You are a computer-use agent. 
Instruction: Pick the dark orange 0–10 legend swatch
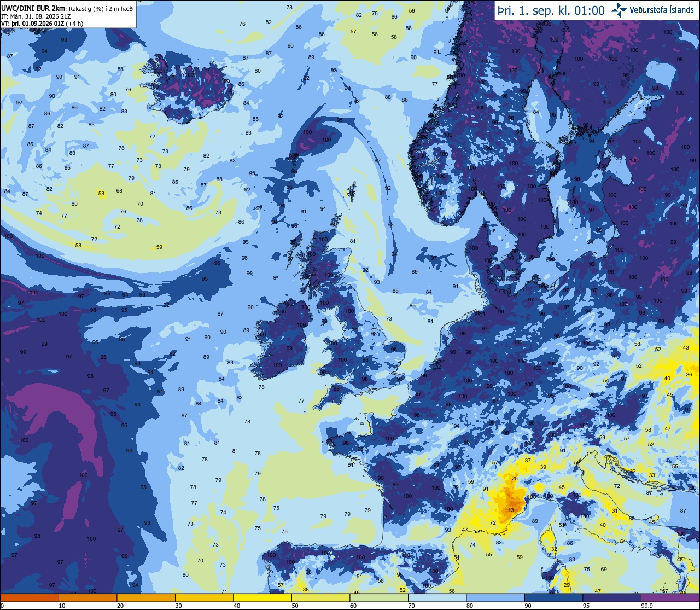pos(30,597)
